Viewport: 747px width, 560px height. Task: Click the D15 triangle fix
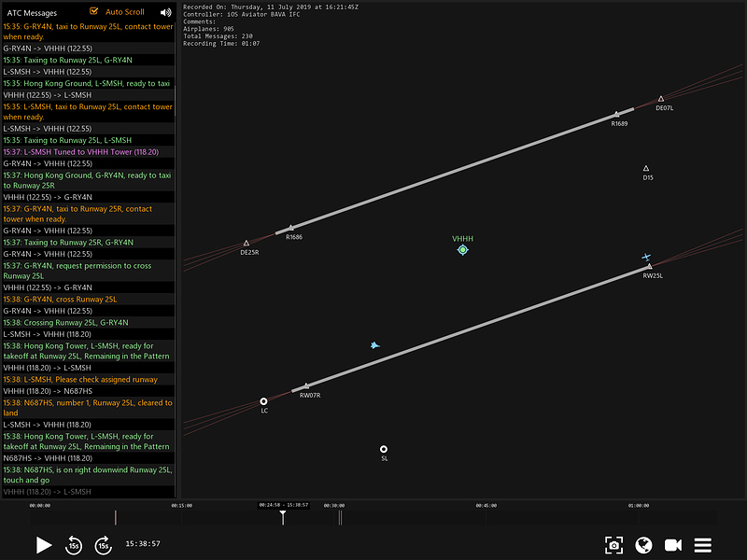point(646,169)
